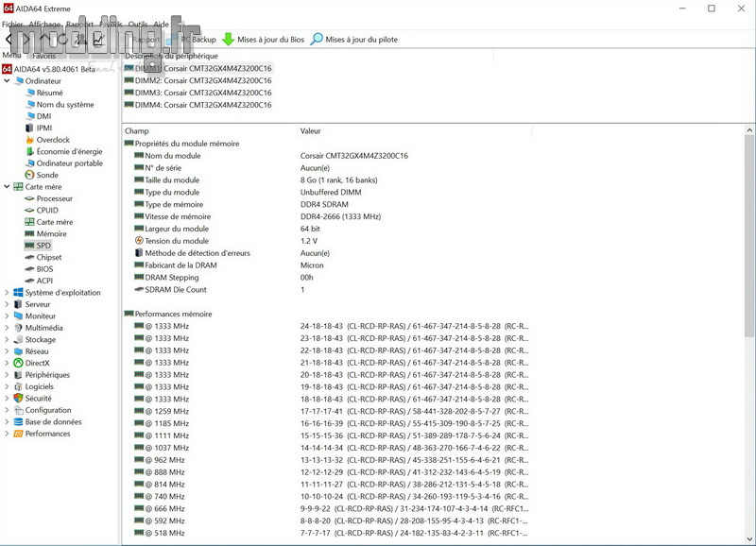Expand the Stockage branch
Screen dimensions: 756x546
click(x=7, y=339)
